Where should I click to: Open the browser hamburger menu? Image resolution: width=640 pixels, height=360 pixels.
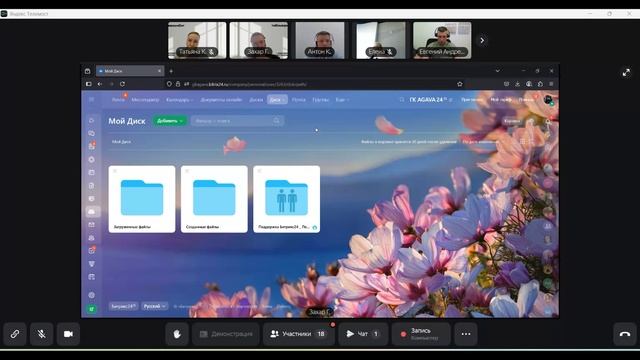coord(551,84)
